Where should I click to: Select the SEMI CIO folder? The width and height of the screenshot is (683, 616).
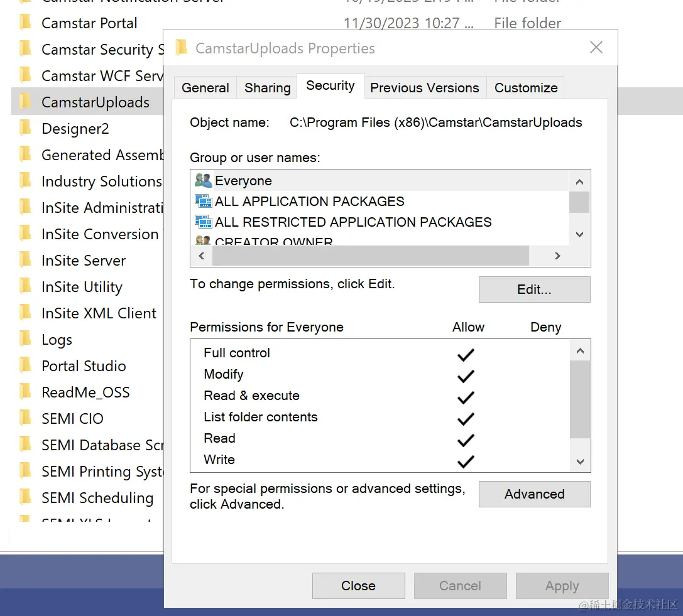(72, 419)
